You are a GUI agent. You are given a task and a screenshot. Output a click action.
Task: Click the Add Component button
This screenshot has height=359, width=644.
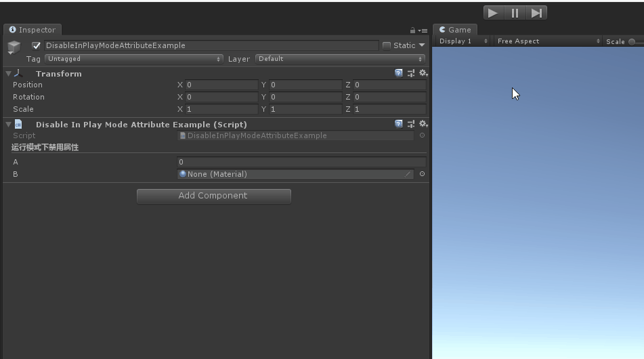point(213,196)
